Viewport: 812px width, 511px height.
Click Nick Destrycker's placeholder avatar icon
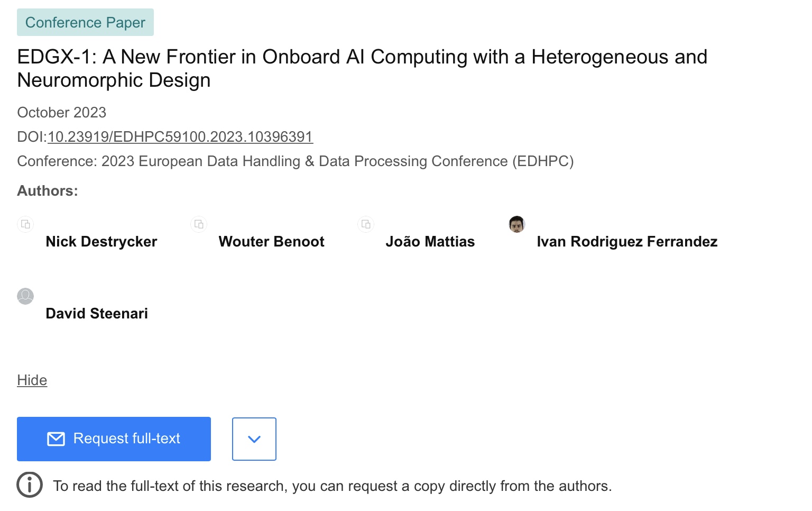point(25,224)
